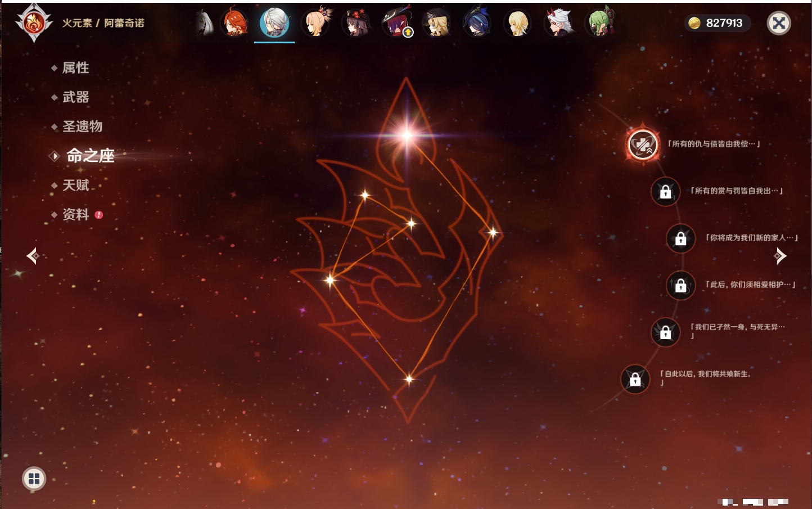Switch to the avatar with red flower hat
Image resolution: width=812 pixels, height=509 pixels.
356,23
